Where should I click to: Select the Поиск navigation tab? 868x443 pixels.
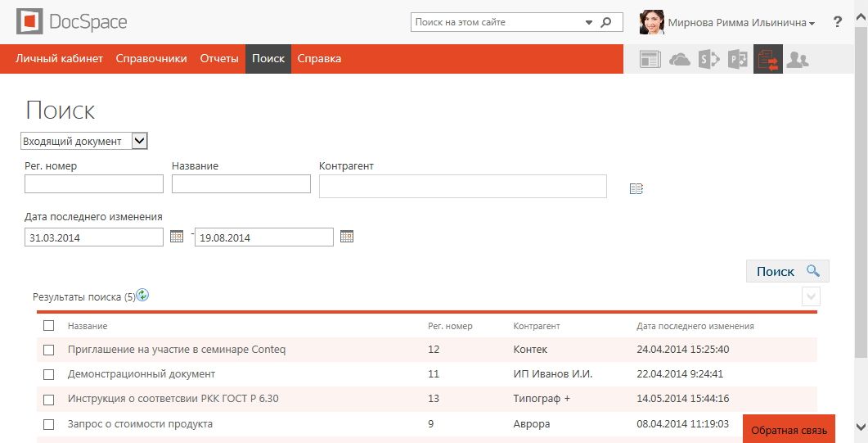[x=268, y=59]
